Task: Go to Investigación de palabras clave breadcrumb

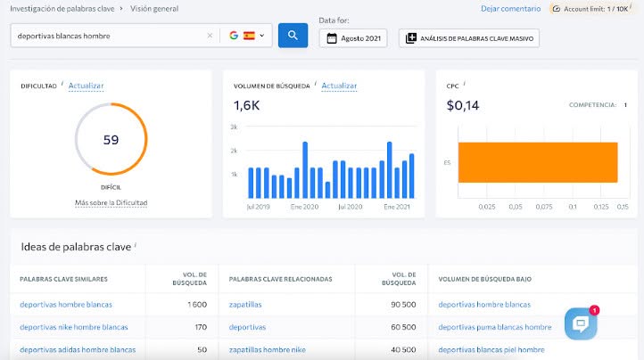Action: (x=62, y=9)
